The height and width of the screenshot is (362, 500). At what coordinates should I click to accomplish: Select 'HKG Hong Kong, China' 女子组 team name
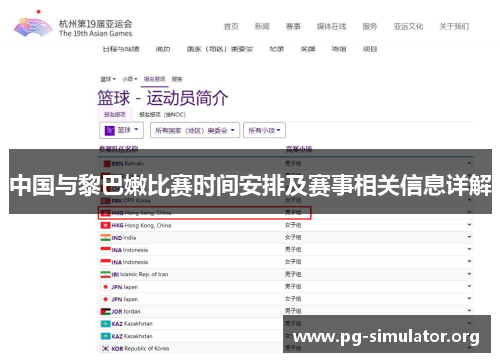click(141, 225)
